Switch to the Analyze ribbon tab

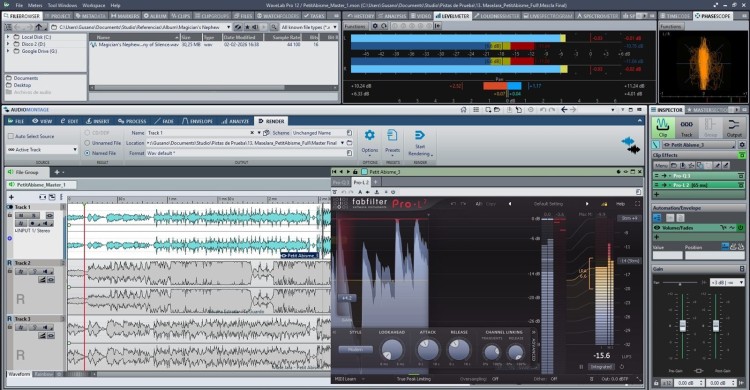[235, 121]
